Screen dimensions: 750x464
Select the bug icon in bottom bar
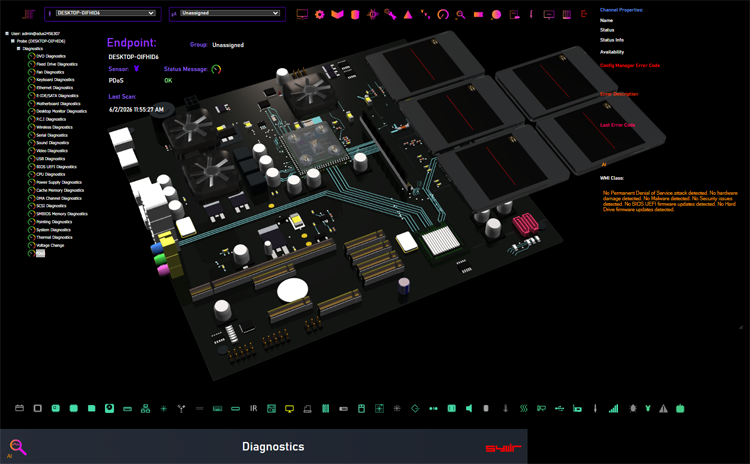(633, 409)
